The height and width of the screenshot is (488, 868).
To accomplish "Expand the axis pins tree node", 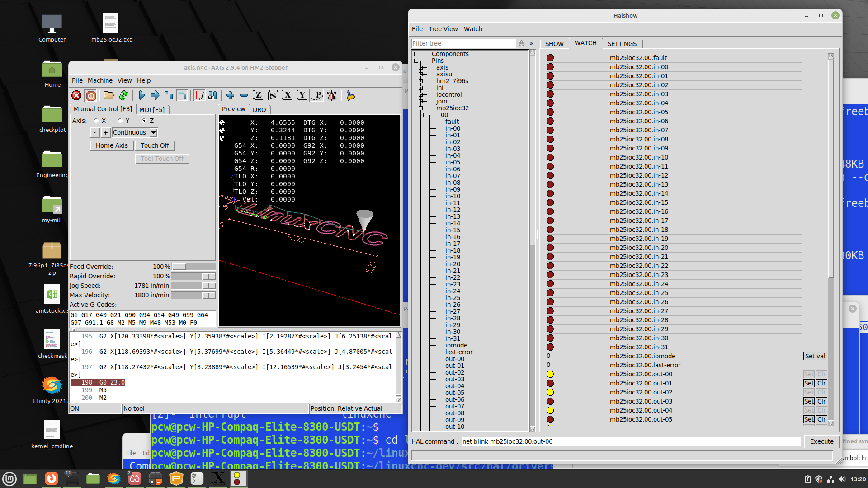I will click(421, 67).
